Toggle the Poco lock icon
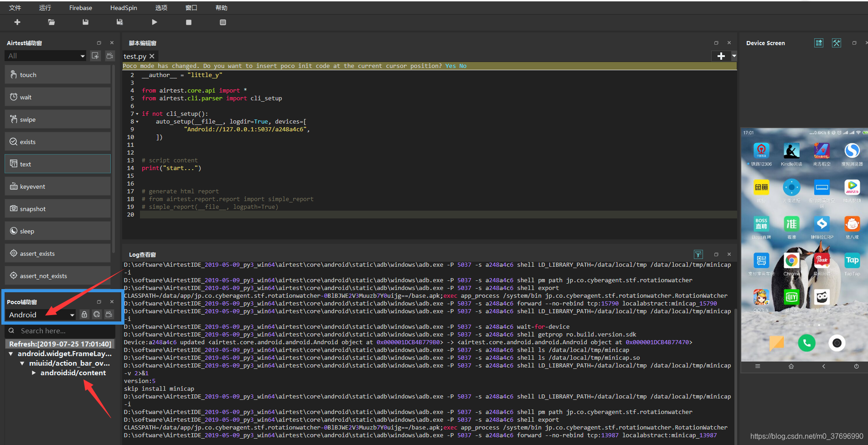The width and height of the screenshot is (868, 445). 84,314
